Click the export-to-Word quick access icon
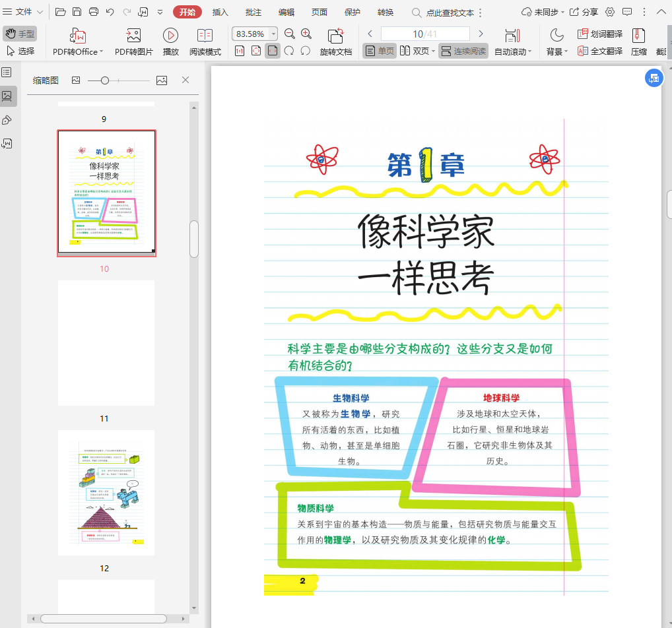Screen dimensions: 672x628 (x=143, y=12)
